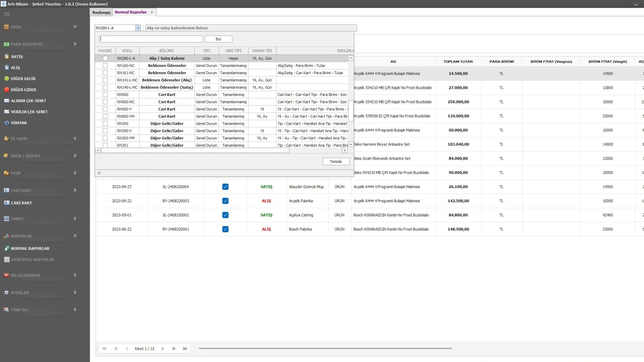644x362 pixels.
Task: Open DİĞER GİDER with red circle icon
Action: (x=23, y=90)
